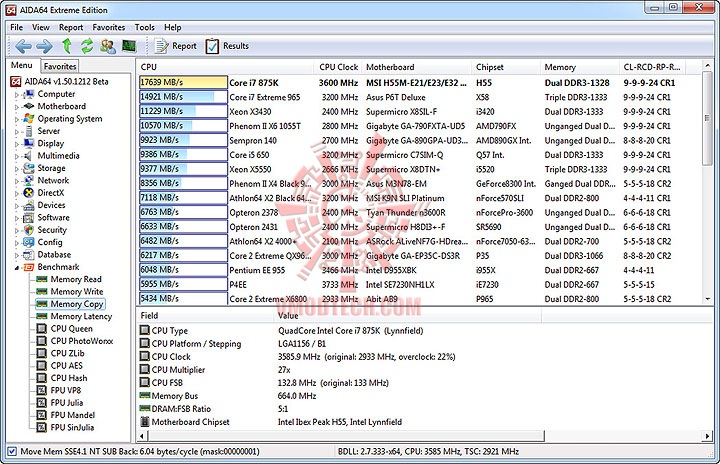Click the green up arrow toolbar icon
The image size is (720, 464).
(67, 46)
